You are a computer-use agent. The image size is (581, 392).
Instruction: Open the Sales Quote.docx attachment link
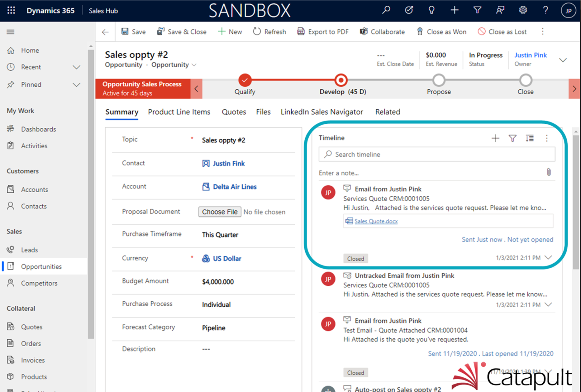376,221
